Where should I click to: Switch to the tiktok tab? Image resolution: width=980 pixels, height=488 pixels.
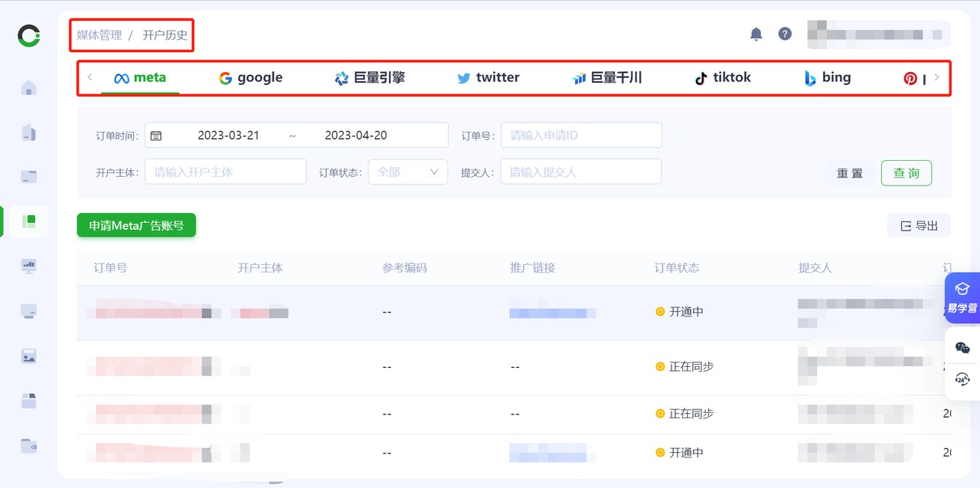click(722, 78)
